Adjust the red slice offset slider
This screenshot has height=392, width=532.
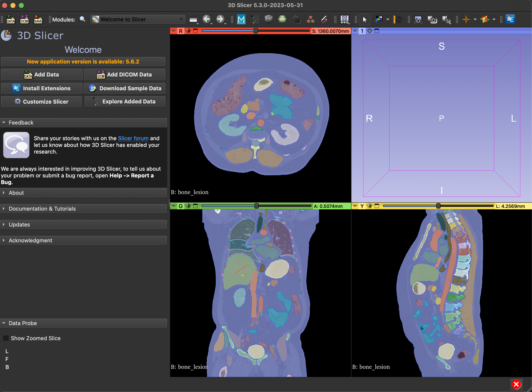point(256,31)
